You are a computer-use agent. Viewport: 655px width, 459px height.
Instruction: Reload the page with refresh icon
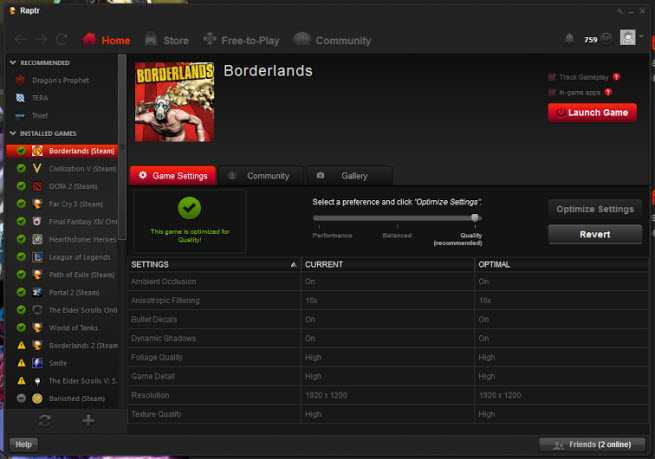pos(62,40)
